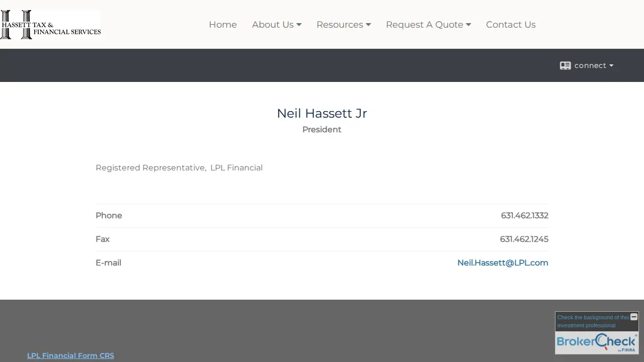Click the Phone label
This screenshot has width=644, height=362.
point(109,215)
